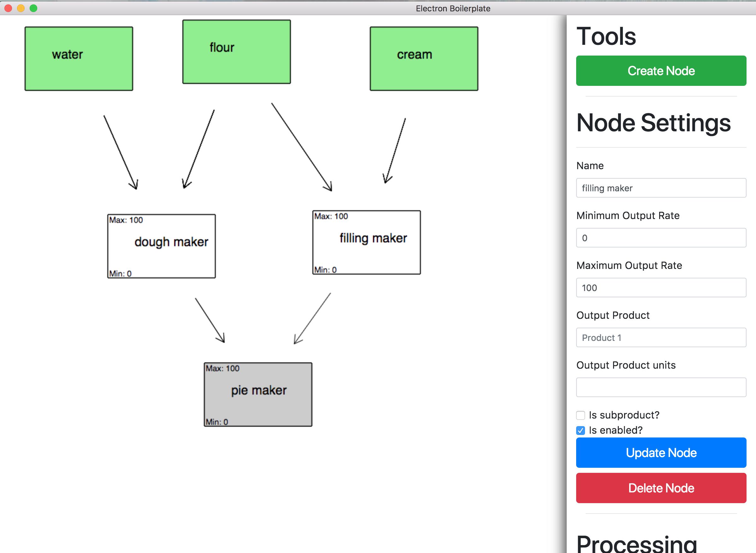756x553 pixels.
Task: Click the Output Product units field
Action: coord(661,387)
